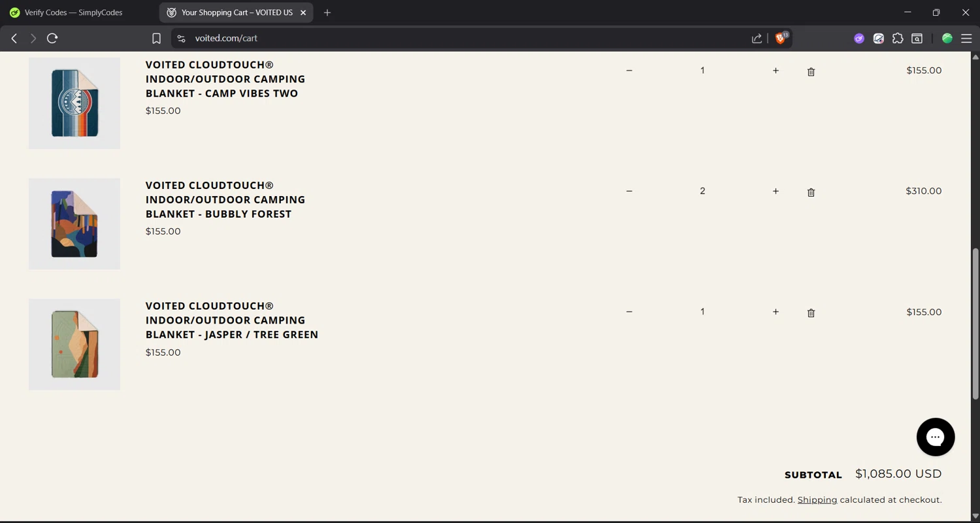Add one more Bubbly Forest blanket
Screen dimensions: 980x523
776,191
